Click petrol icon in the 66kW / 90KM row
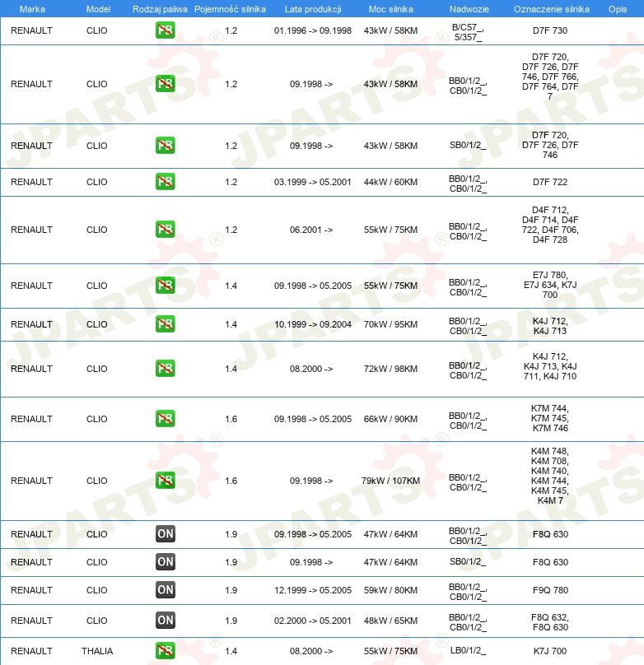 point(165,418)
